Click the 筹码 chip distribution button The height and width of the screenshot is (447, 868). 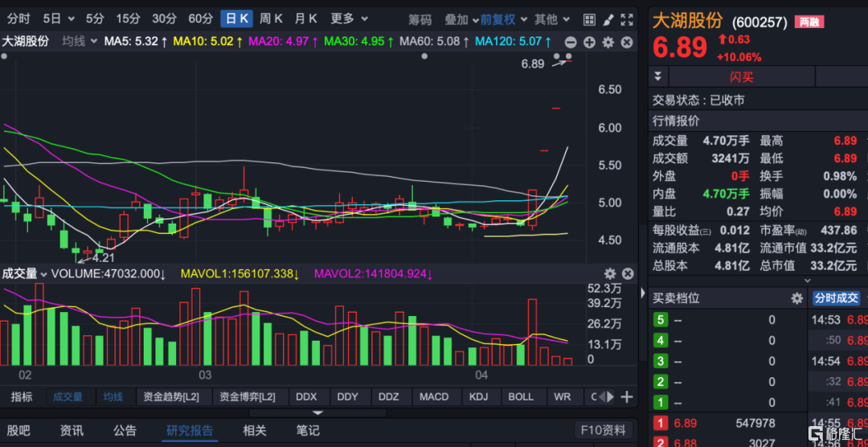click(420, 20)
